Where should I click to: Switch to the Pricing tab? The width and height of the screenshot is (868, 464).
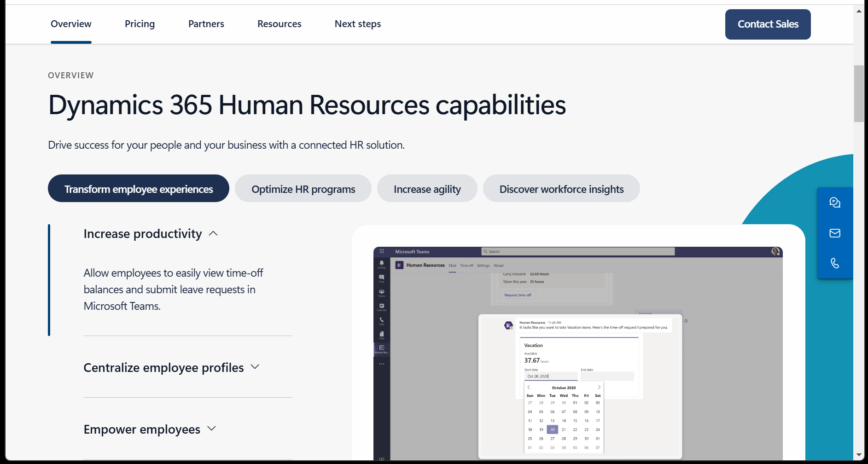pyautogui.click(x=140, y=23)
